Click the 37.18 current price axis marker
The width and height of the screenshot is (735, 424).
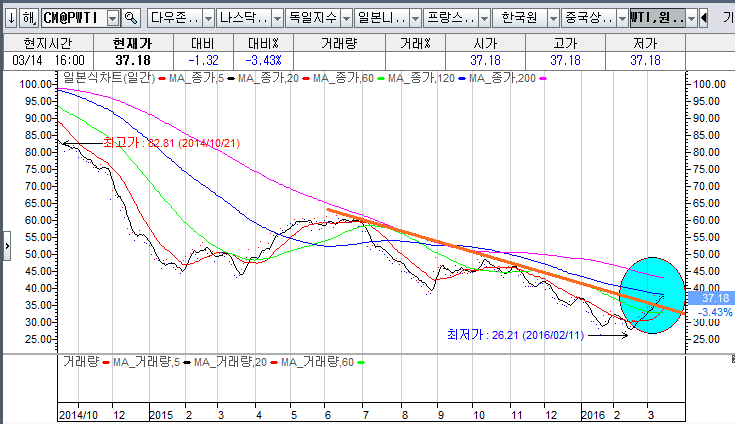(712, 298)
